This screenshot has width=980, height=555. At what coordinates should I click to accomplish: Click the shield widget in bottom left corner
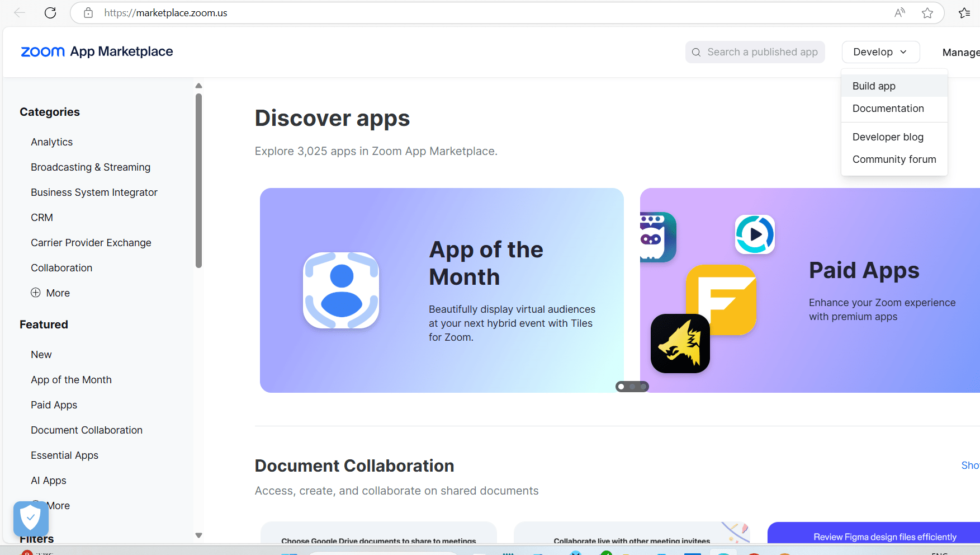tap(31, 518)
